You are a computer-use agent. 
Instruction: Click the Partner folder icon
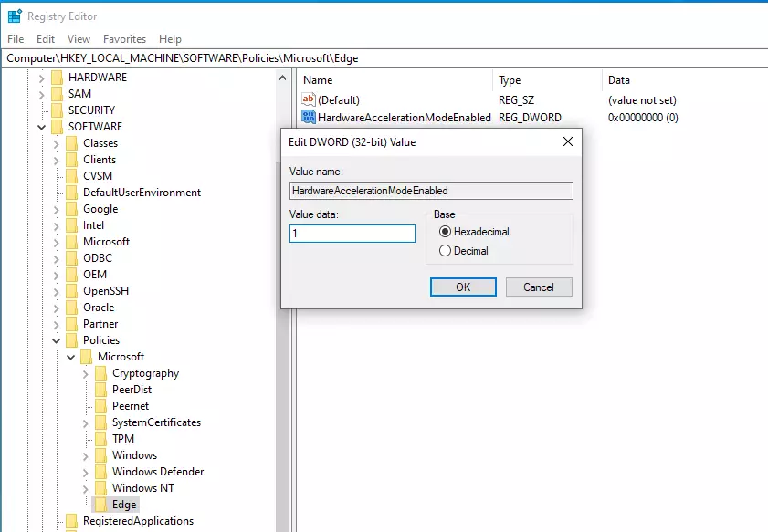(x=71, y=324)
